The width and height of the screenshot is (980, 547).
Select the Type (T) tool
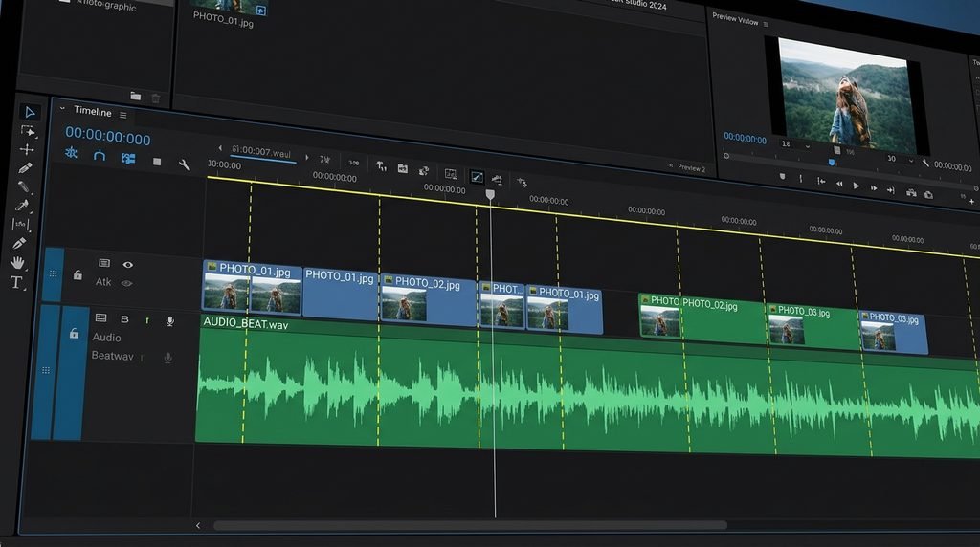16,282
